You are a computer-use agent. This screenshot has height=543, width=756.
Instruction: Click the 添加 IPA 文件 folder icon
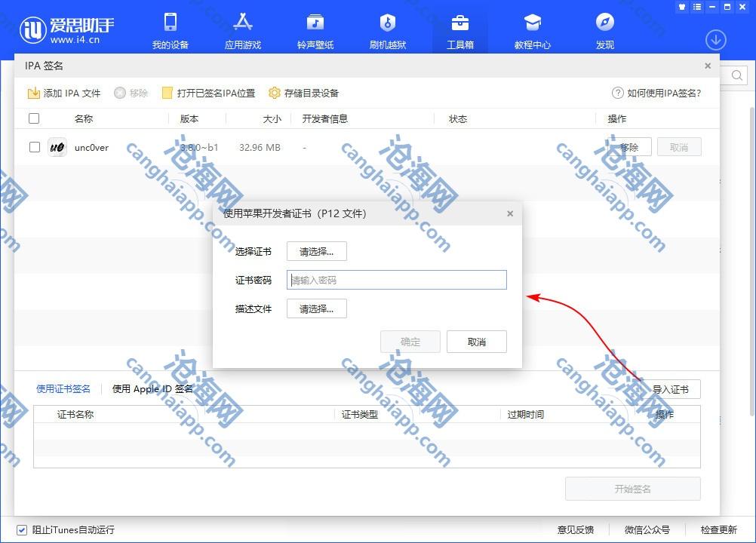coord(34,94)
